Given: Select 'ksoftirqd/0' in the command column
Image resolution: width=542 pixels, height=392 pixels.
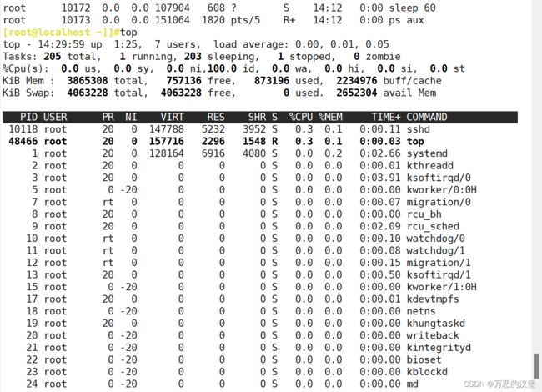Looking at the screenshot, I should (439, 178).
